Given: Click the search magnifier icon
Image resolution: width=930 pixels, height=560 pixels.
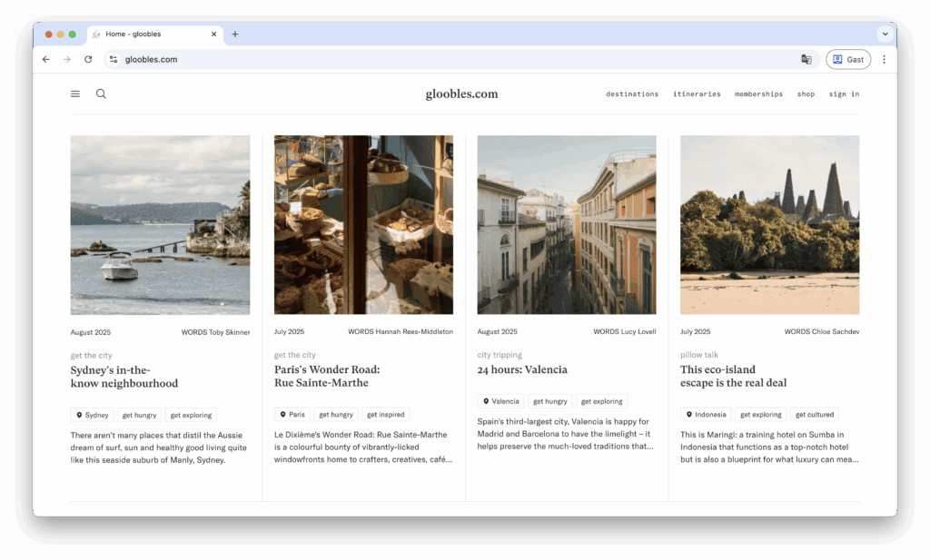Looking at the screenshot, I should [101, 93].
